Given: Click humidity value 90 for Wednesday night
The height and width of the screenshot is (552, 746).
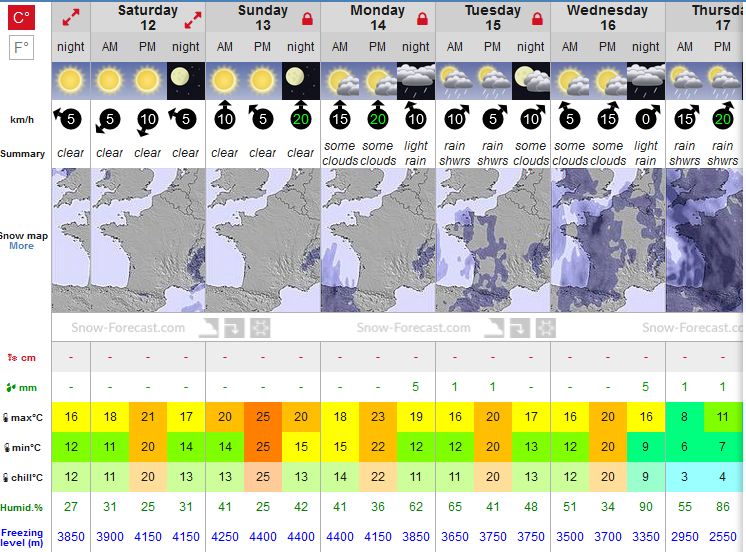Looking at the screenshot, I should pos(646,507).
